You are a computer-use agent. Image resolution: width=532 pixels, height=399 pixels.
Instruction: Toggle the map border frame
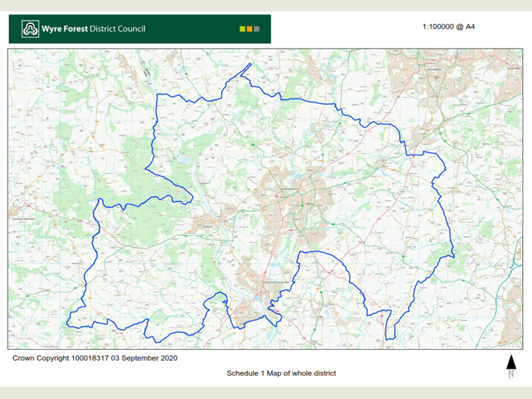coord(266,47)
